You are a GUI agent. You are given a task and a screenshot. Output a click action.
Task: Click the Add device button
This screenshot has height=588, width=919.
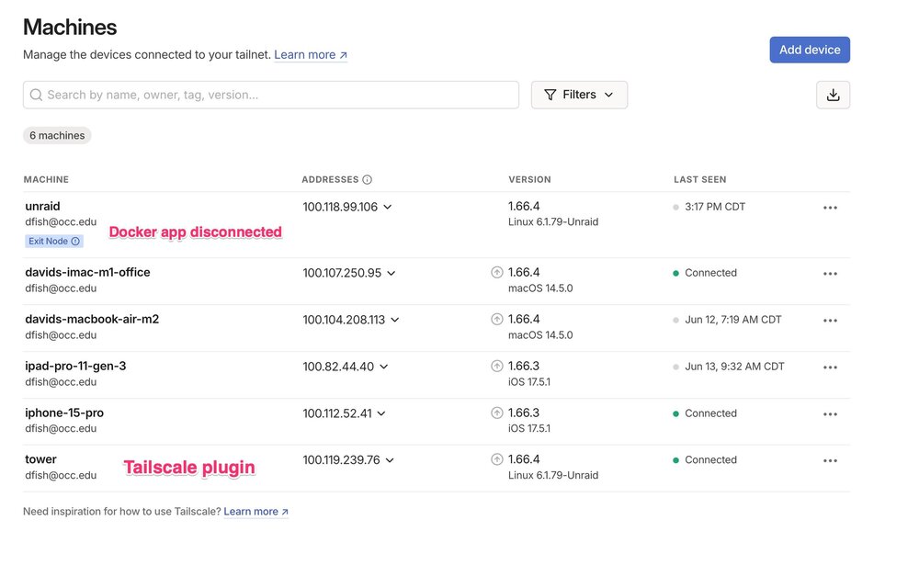coord(810,50)
